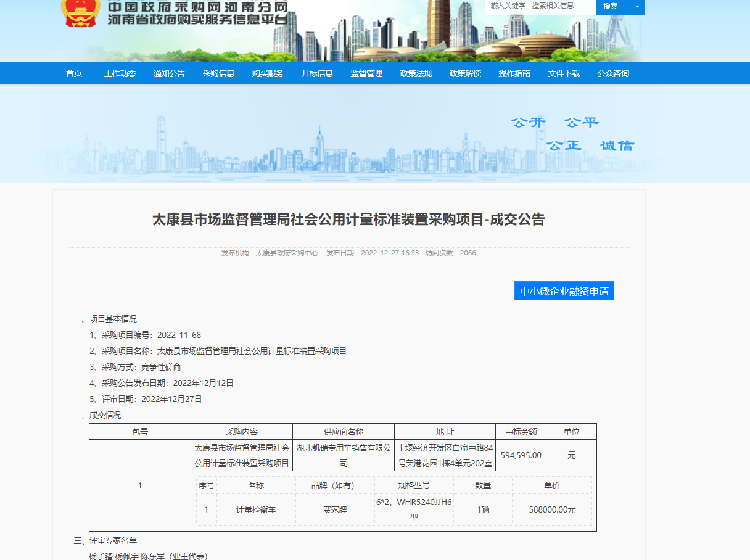Click the 中小微企业融资申请 button
This screenshot has height=560, width=750.
(x=564, y=291)
